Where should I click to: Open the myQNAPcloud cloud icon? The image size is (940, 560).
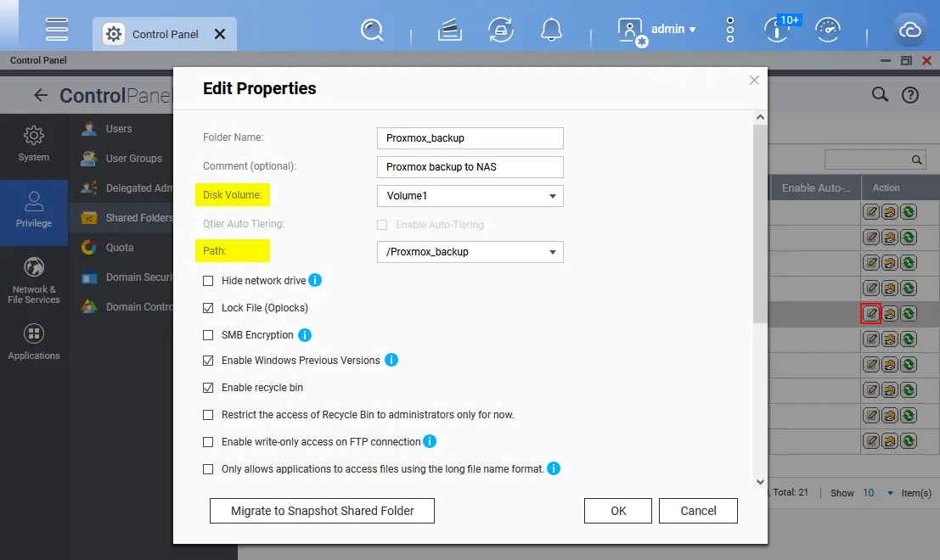pos(909,30)
